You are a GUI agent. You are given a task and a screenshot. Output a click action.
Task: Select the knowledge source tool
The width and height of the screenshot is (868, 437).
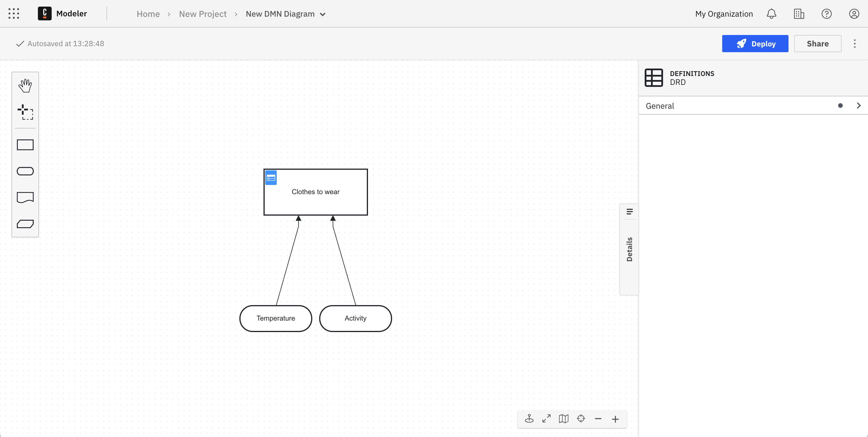tap(25, 197)
